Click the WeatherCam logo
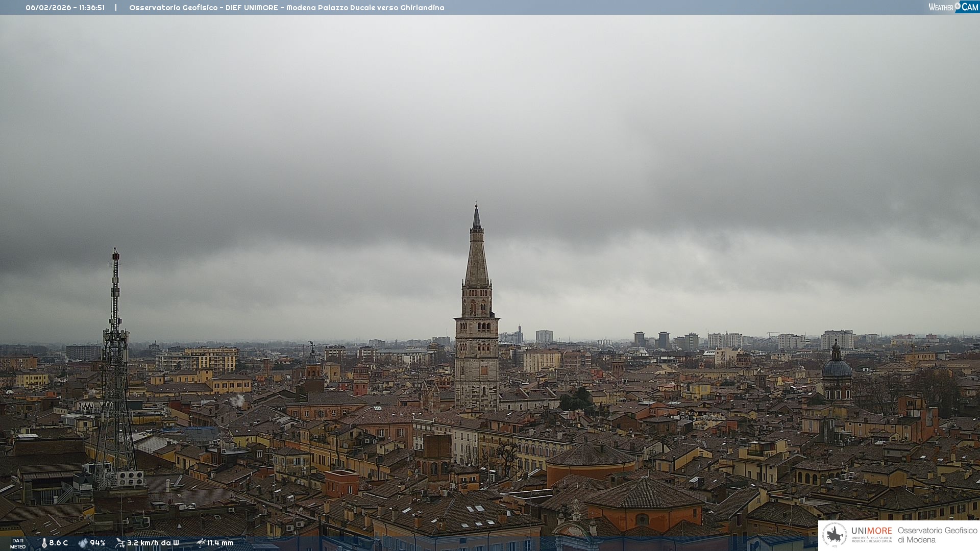This screenshot has width=980, height=551. click(953, 7)
